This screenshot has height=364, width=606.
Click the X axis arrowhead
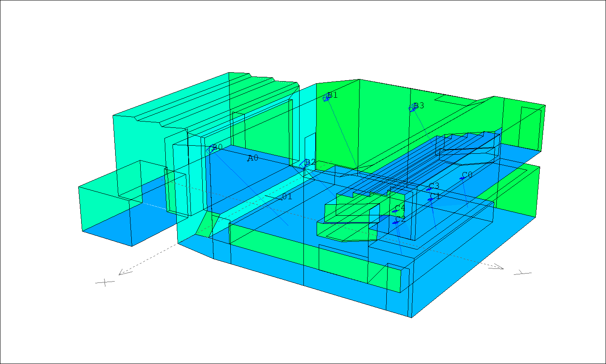[121, 273]
